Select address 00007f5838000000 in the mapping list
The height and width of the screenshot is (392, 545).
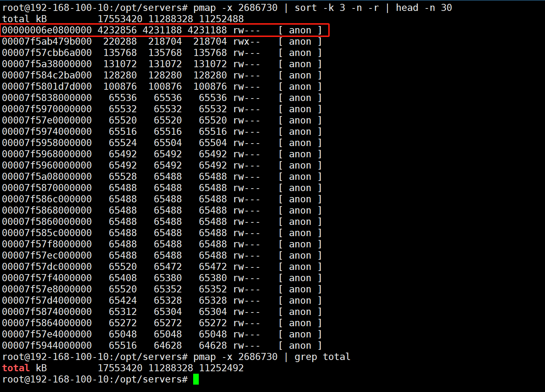coord(47,97)
